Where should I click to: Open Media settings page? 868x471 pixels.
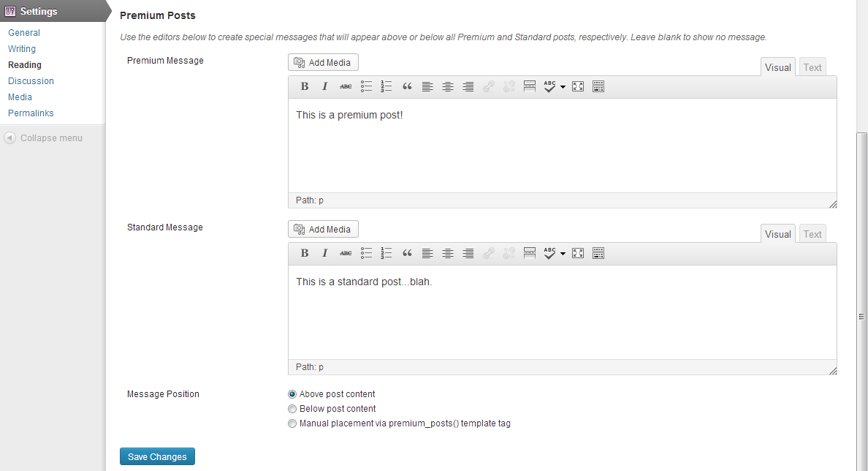[20, 97]
